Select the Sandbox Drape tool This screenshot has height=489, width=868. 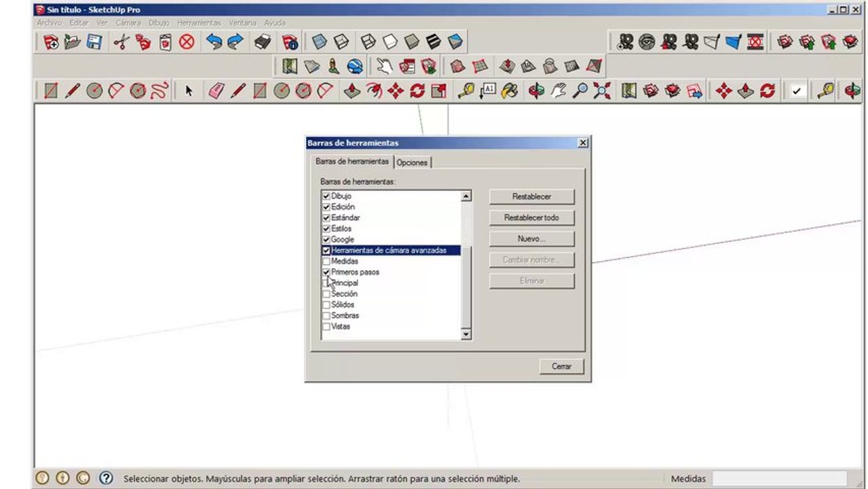tap(550, 67)
